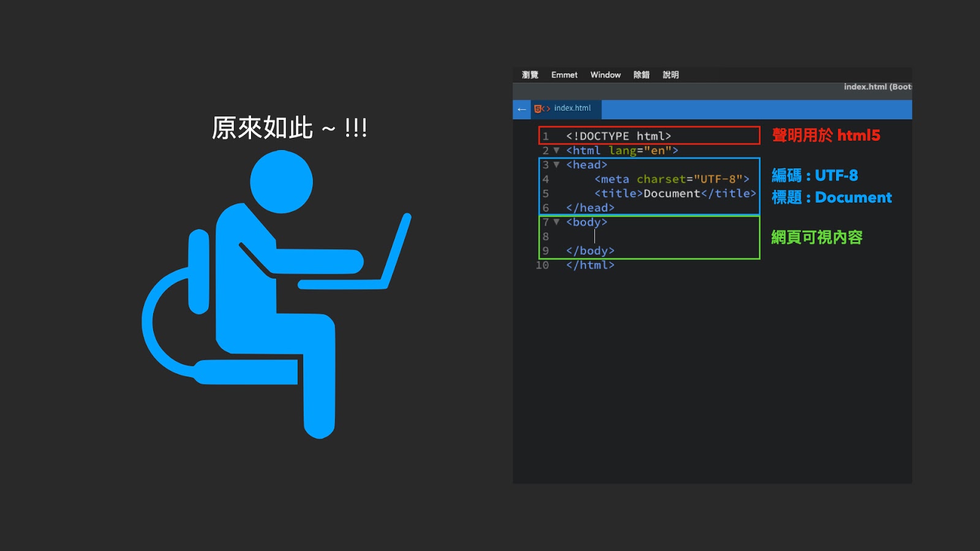The image size is (980, 551).
Task: Open the 除錯 menu
Action: (641, 75)
